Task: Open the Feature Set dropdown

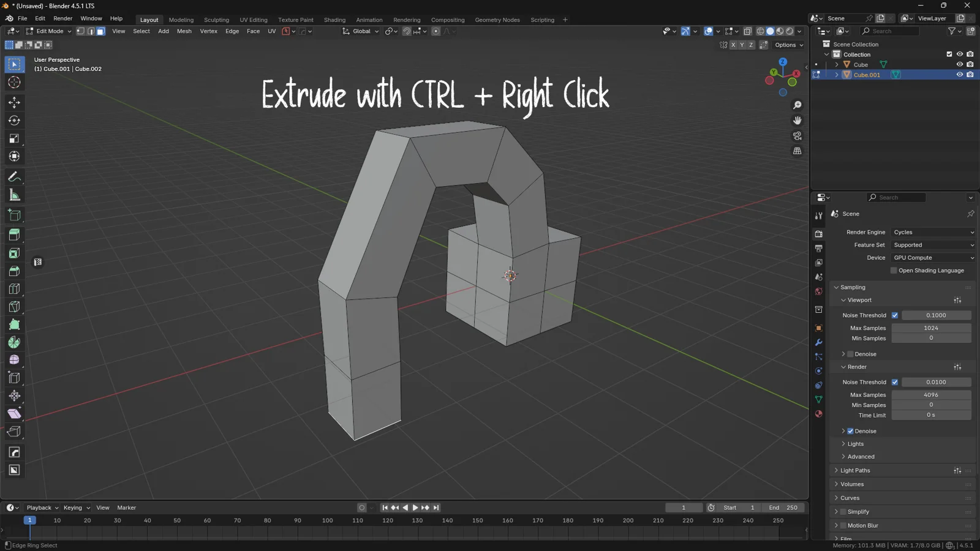Action: tap(933, 245)
